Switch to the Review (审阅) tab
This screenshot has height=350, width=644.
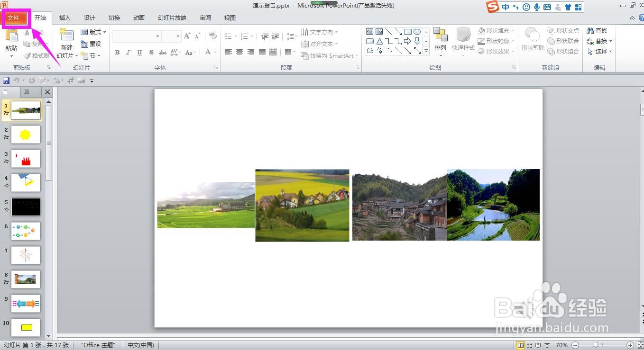pos(205,18)
